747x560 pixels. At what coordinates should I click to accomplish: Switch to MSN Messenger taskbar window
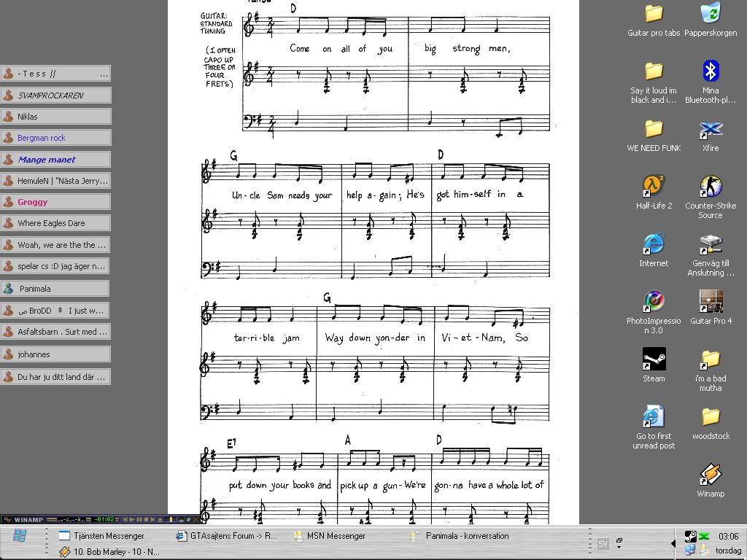click(330, 536)
